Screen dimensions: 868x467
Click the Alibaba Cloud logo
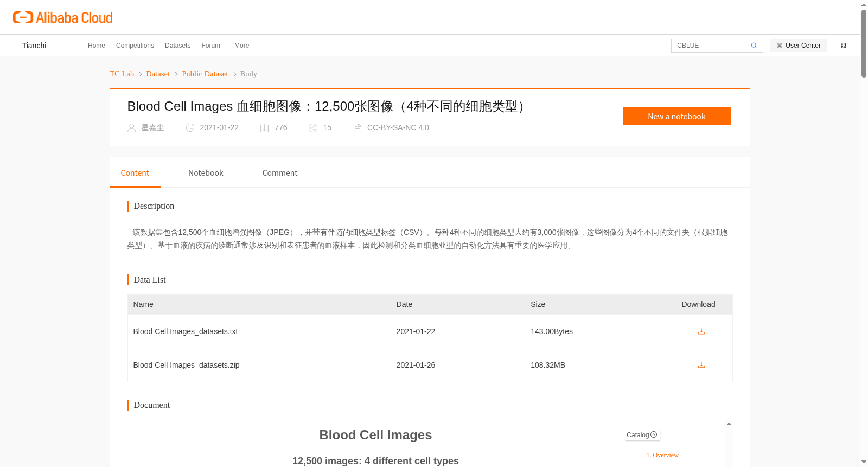[x=63, y=18]
